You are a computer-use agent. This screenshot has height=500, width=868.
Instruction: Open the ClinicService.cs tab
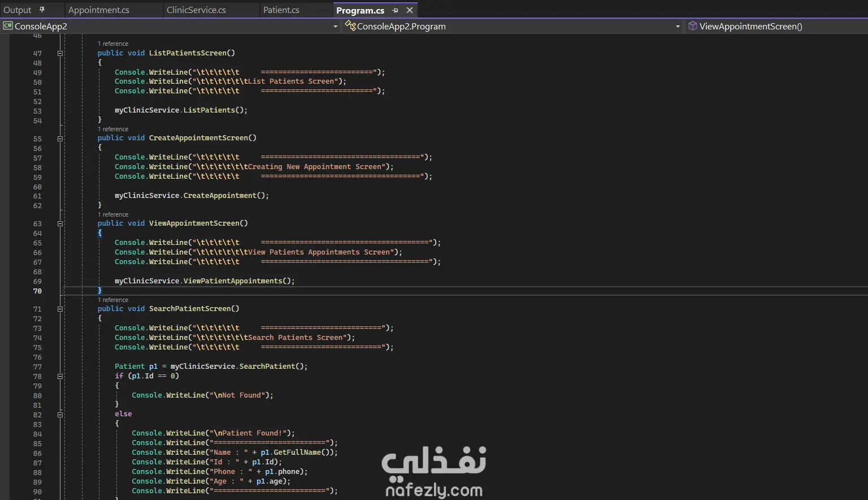196,10
